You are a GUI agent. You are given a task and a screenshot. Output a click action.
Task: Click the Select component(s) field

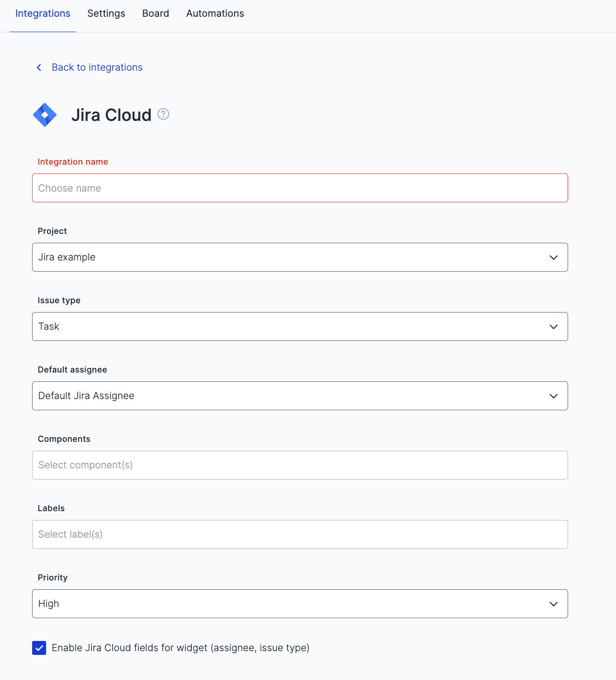[300, 465]
